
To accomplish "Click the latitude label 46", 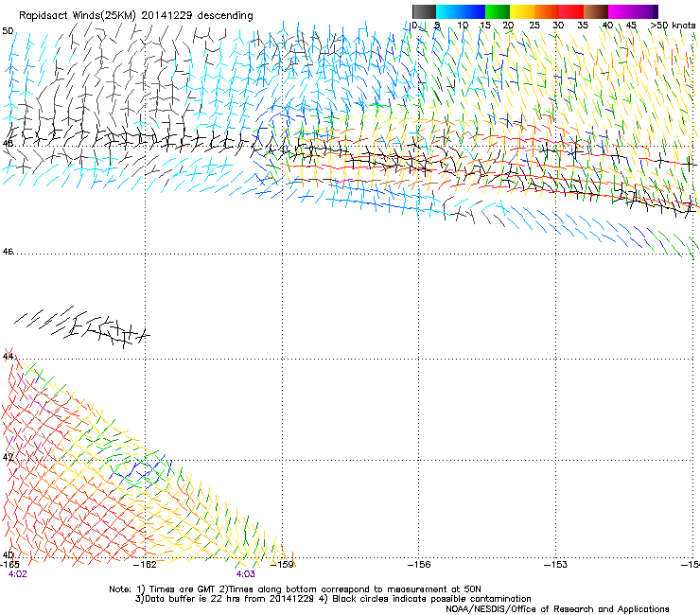I will pyautogui.click(x=8, y=252).
